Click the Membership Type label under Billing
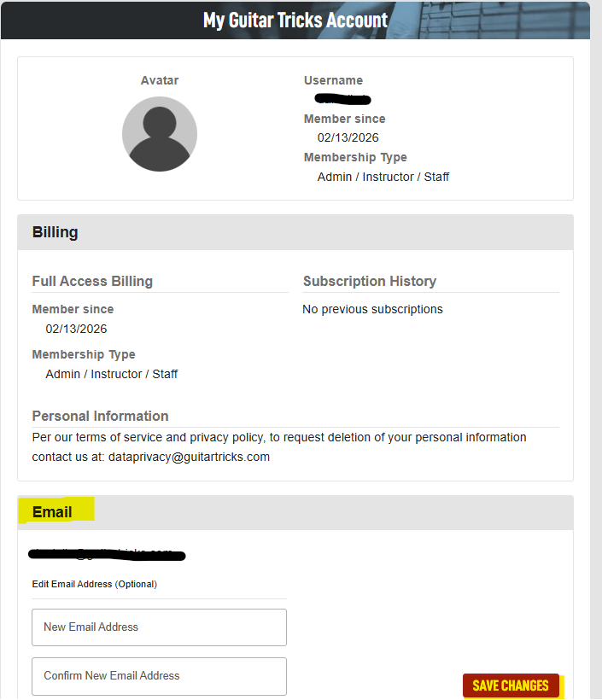The width and height of the screenshot is (602, 700). coord(84,354)
